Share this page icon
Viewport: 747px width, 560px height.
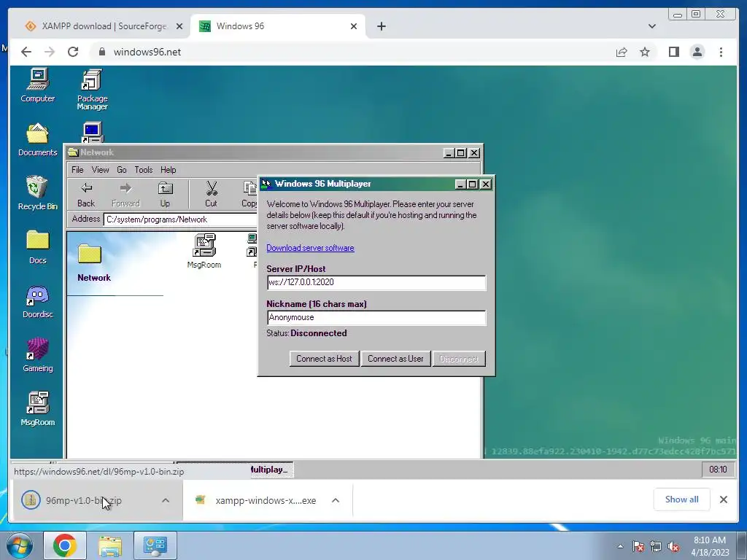coord(622,52)
